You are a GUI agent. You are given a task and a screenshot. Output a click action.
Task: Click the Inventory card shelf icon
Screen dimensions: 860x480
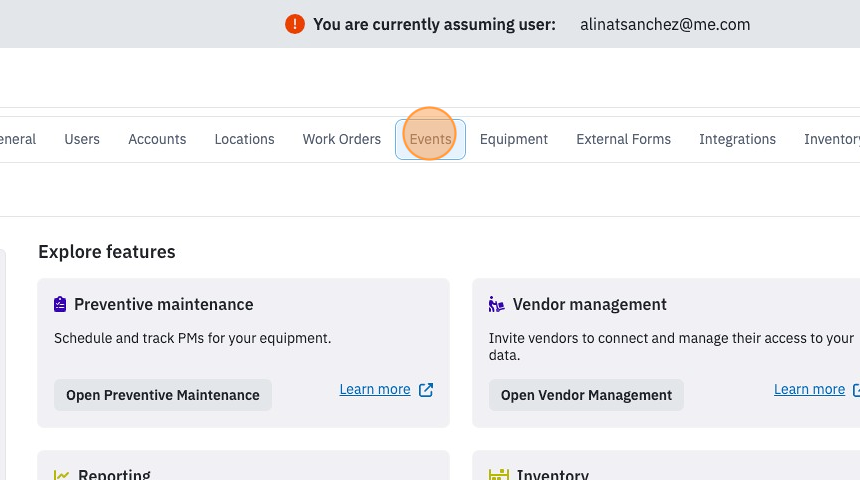click(499, 475)
